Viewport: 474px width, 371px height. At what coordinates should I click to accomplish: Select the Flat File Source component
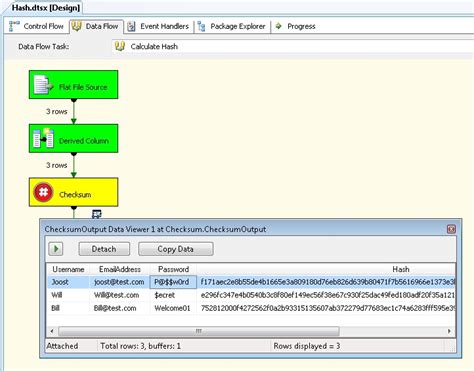coord(73,84)
